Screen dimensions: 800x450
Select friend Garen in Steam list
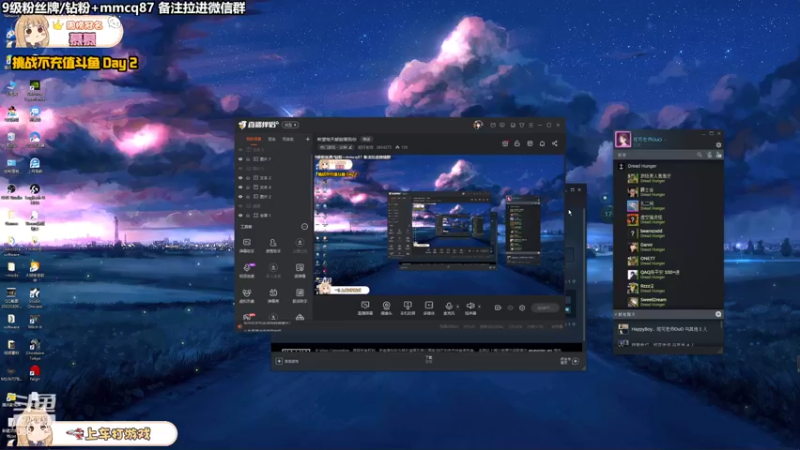[668, 247]
